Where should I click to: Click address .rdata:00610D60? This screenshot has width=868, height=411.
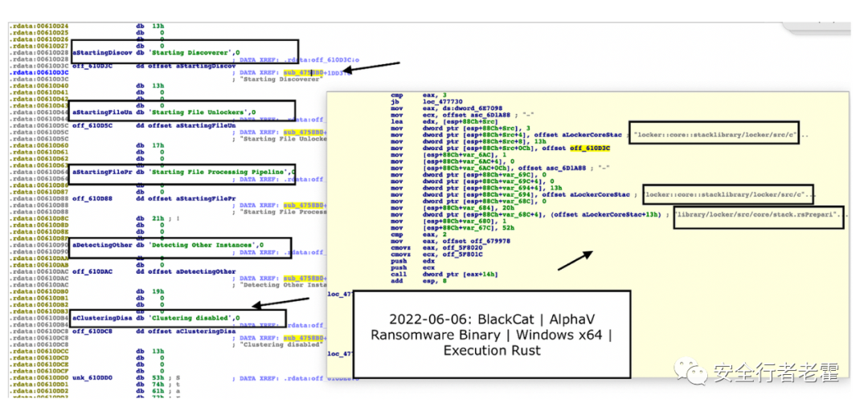(x=39, y=145)
